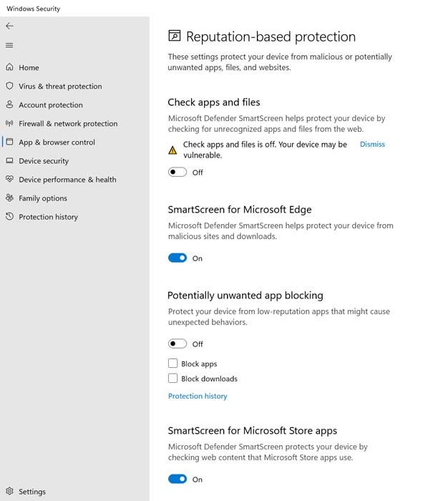Click the Device security laptop icon
The width and height of the screenshot is (448, 501).
pyautogui.click(x=9, y=160)
